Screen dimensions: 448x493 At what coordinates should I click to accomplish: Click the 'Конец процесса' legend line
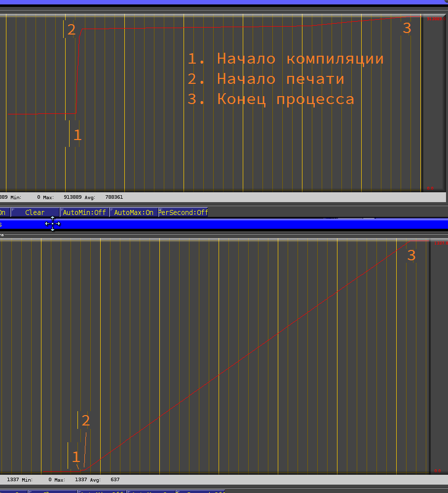point(270,99)
